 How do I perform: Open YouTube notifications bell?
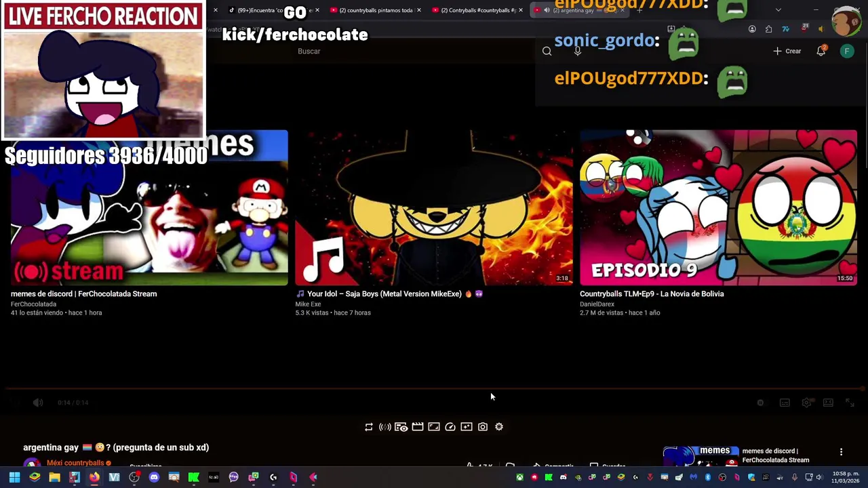point(821,51)
